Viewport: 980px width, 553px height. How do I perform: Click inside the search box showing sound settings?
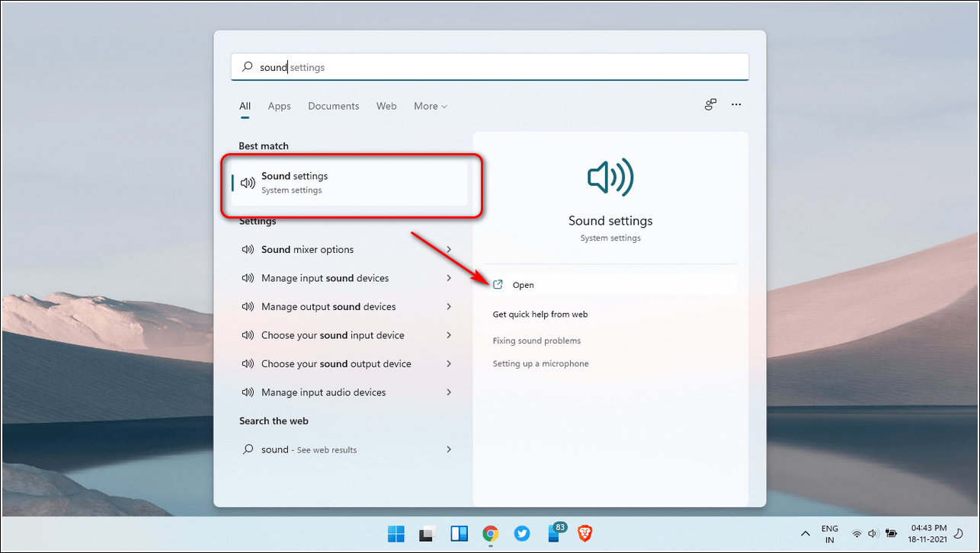click(490, 67)
